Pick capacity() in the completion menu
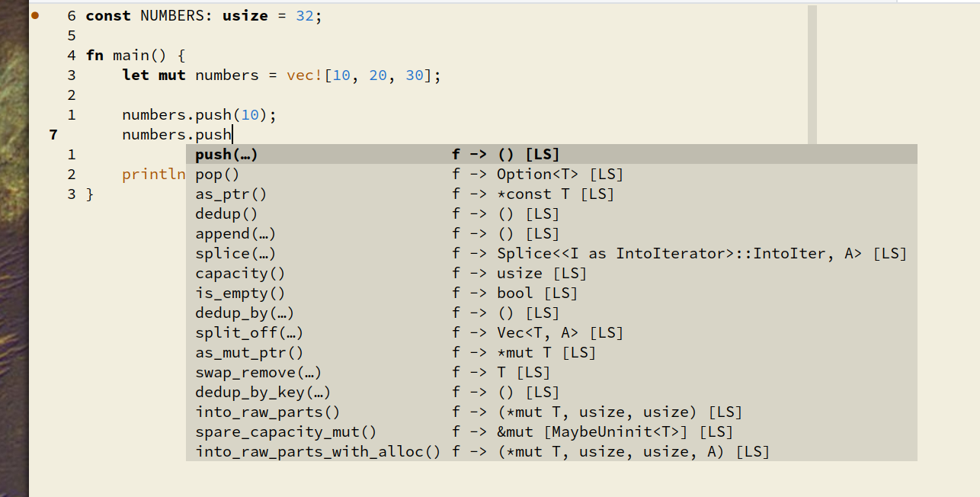980x497 pixels. 552,274
